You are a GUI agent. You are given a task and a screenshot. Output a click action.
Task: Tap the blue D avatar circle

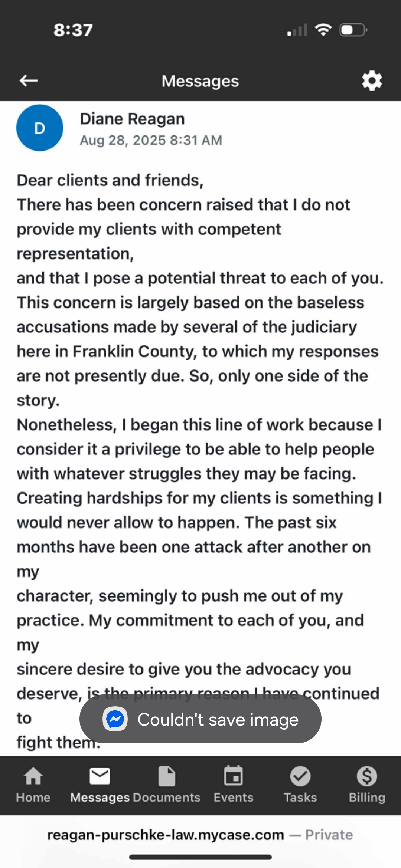[x=40, y=128]
